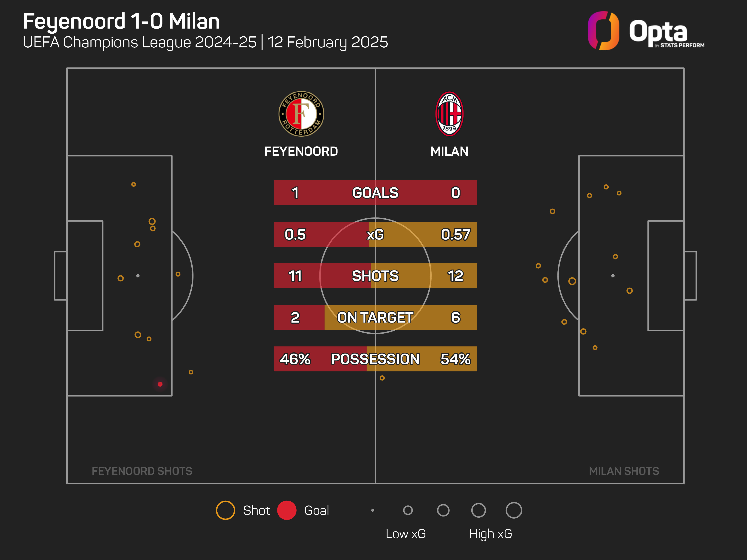Click the Opta logo icon
This screenshot has width=747, height=560.
pyautogui.click(x=603, y=31)
